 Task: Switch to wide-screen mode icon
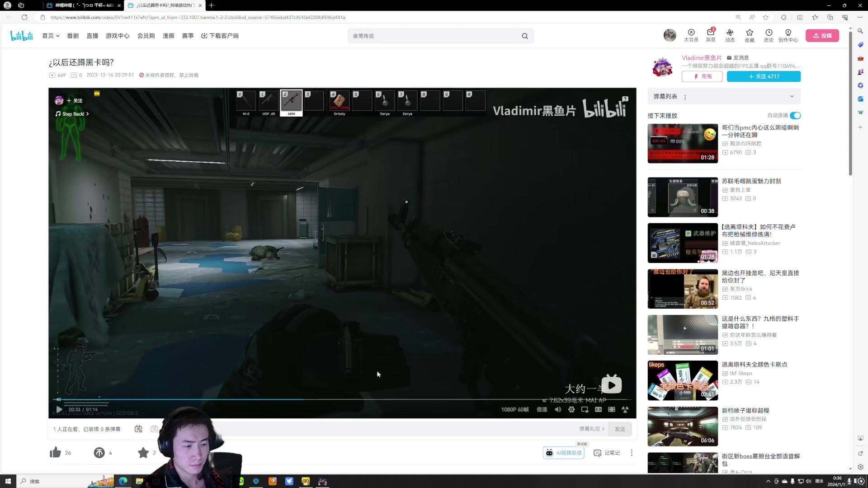(x=598, y=409)
